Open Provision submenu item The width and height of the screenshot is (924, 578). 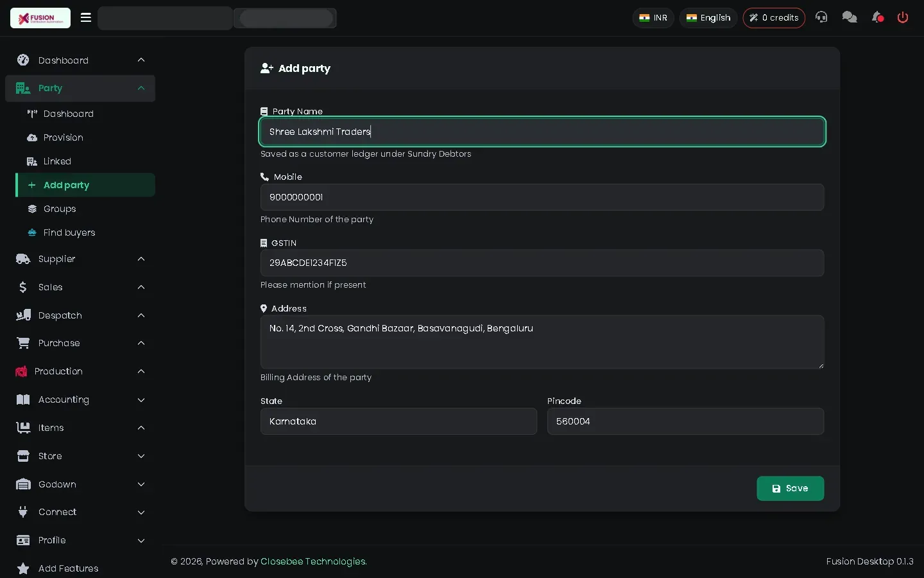pyautogui.click(x=85, y=137)
